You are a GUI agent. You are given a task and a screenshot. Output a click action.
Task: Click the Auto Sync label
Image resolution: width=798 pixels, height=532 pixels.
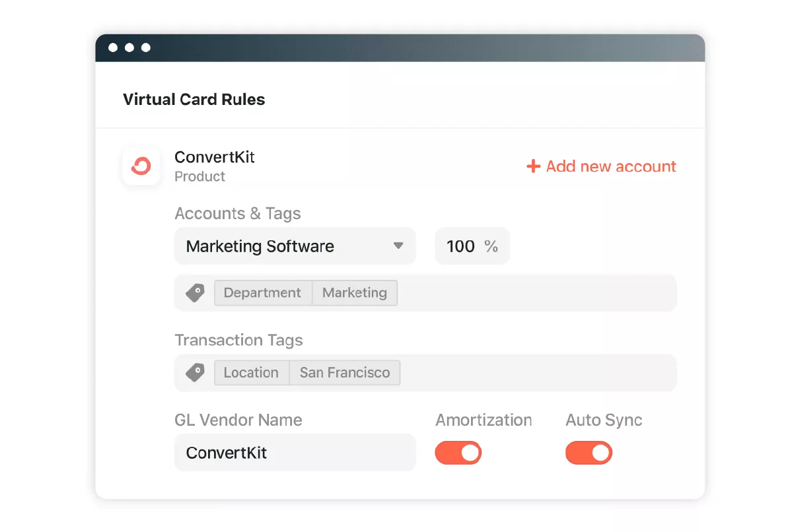[x=604, y=420]
